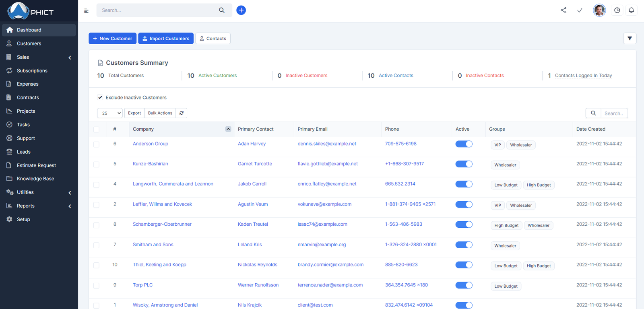Focus the table Search field

tap(614, 113)
